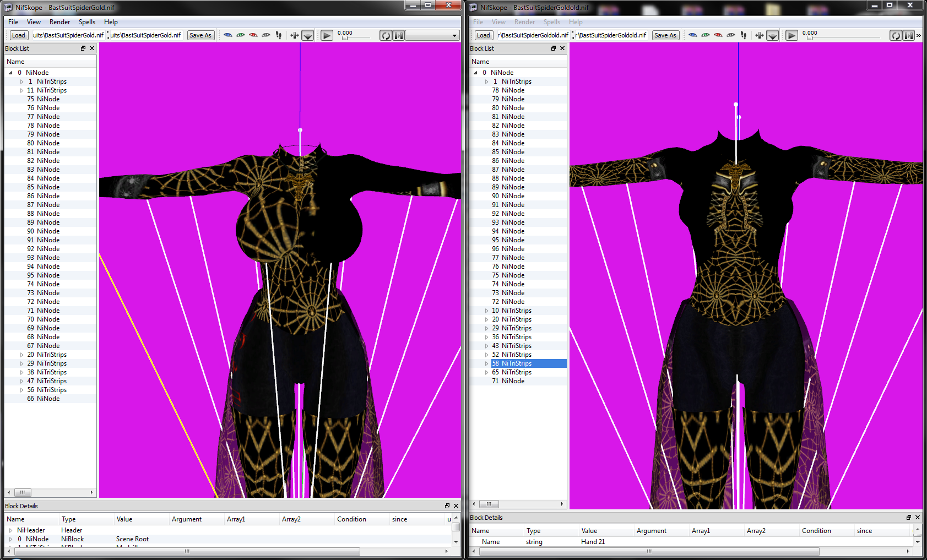Click Save As in the right window

(x=665, y=35)
